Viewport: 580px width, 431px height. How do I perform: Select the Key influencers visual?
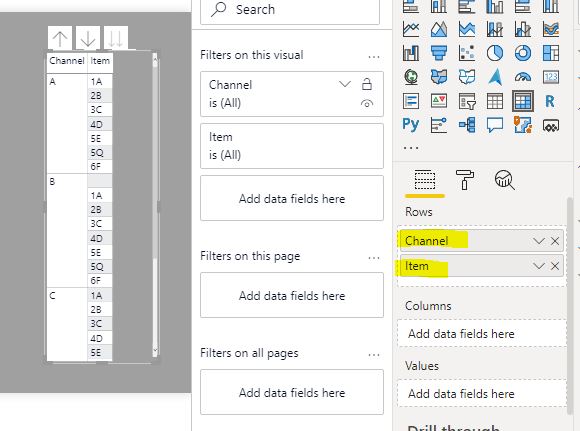point(439,125)
